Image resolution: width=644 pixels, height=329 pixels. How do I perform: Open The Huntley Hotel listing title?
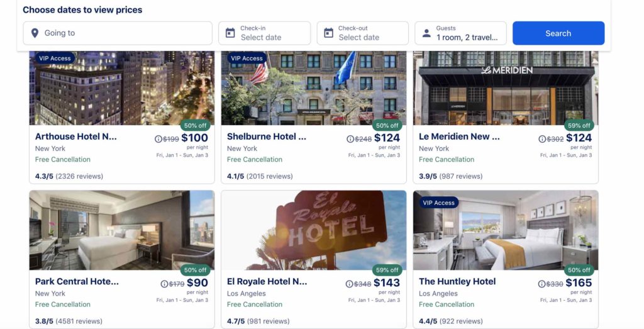tap(457, 281)
